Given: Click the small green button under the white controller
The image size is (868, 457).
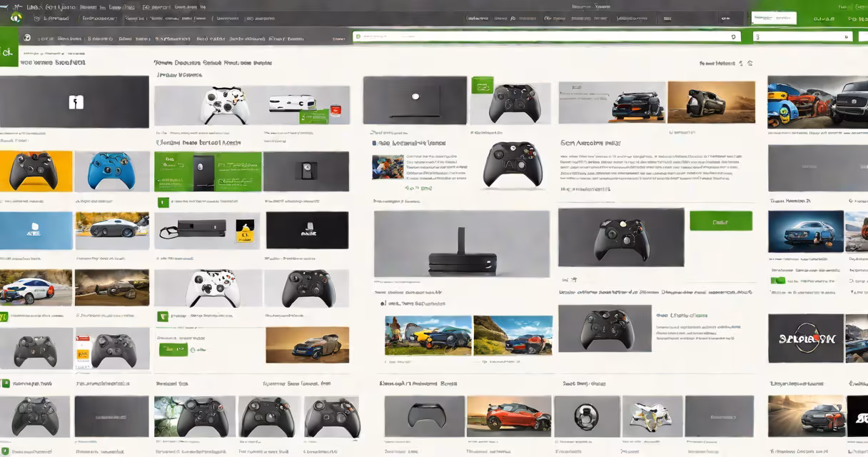Looking at the screenshot, I should click(x=163, y=316).
